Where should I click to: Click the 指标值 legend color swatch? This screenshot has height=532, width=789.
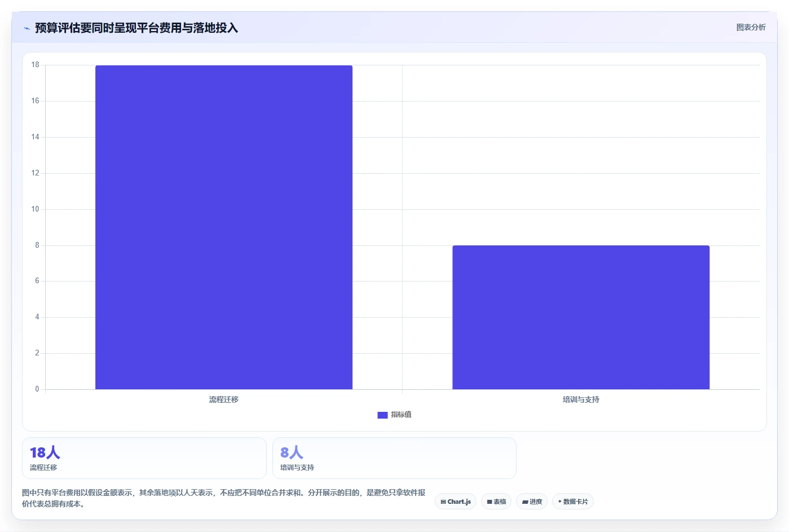[382, 415]
